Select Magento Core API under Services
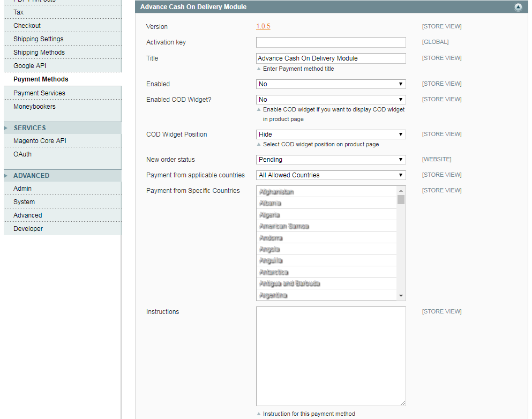This screenshot has height=419, width=532. [x=40, y=141]
